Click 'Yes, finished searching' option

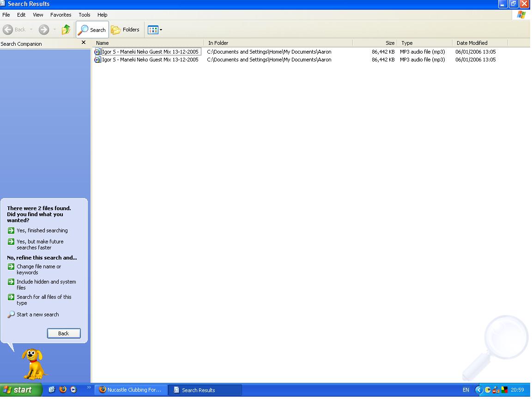click(42, 230)
